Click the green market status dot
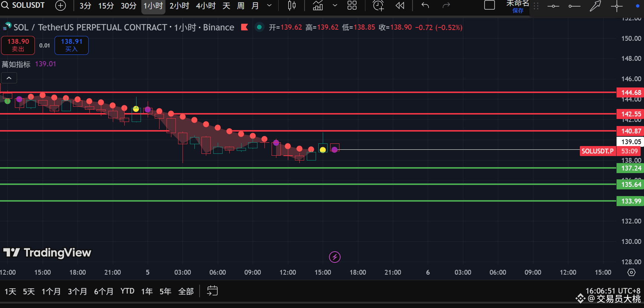 (259, 27)
